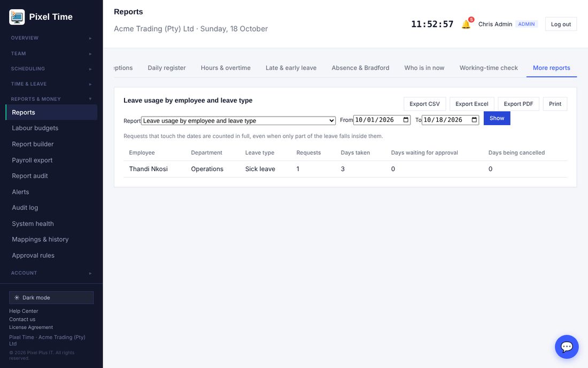Open Reports in the sidebar
The image size is (588, 368).
[51, 112]
